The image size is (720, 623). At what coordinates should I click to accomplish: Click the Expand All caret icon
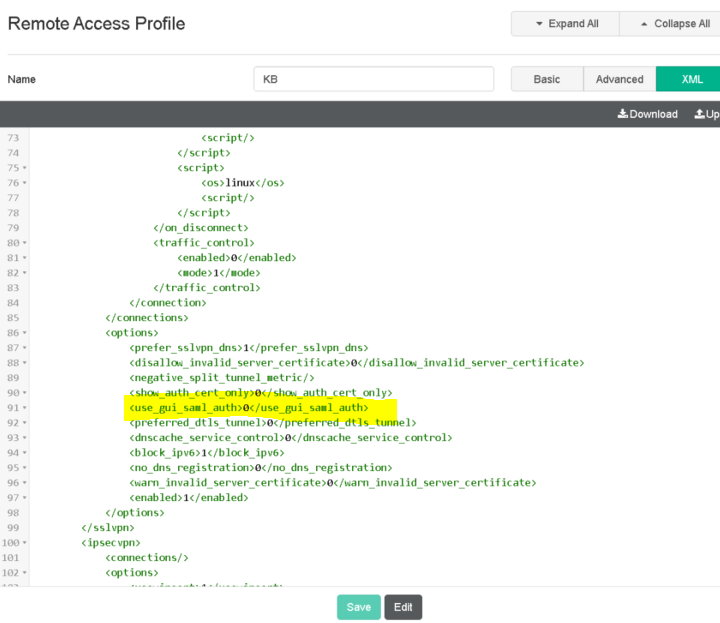[x=539, y=24]
